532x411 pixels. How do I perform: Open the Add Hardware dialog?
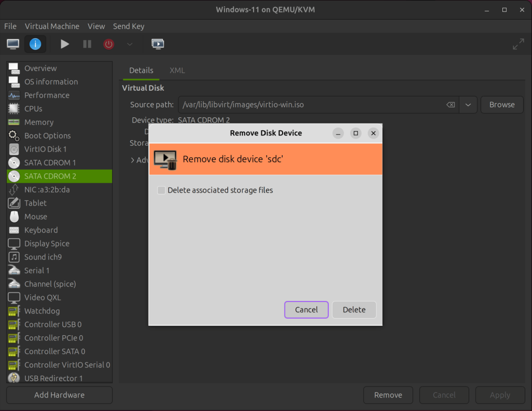(59, 395)
